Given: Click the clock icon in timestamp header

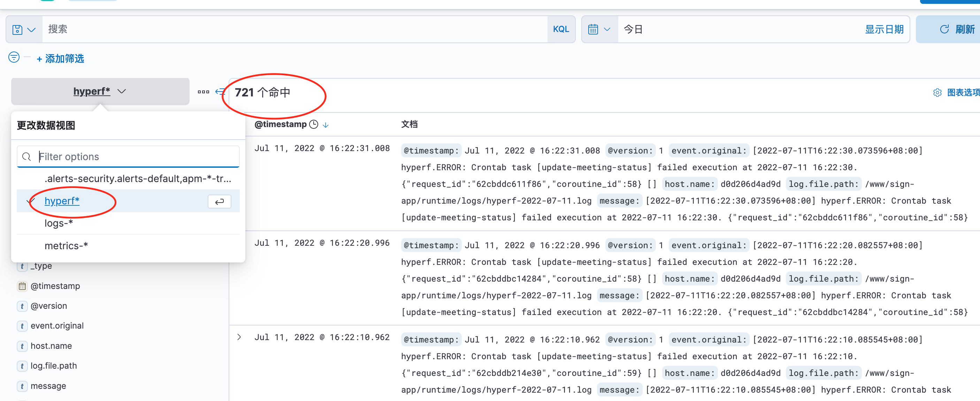Looking at the screenshot, I should (x=313, y=124).
